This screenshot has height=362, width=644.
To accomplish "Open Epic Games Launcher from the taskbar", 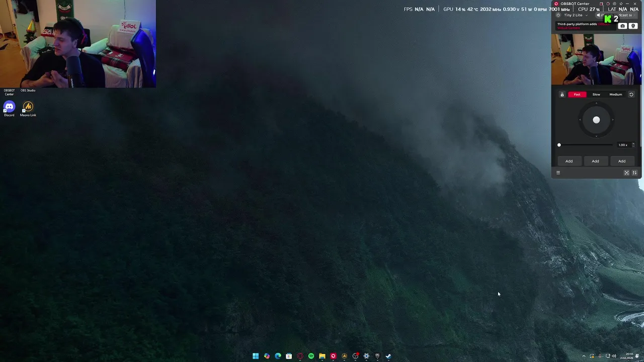I will pos(377,356).
